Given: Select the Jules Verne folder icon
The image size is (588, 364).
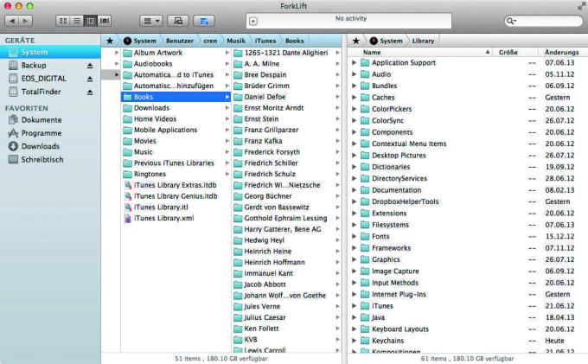Looking at the screenshot, I should point(238,307).
